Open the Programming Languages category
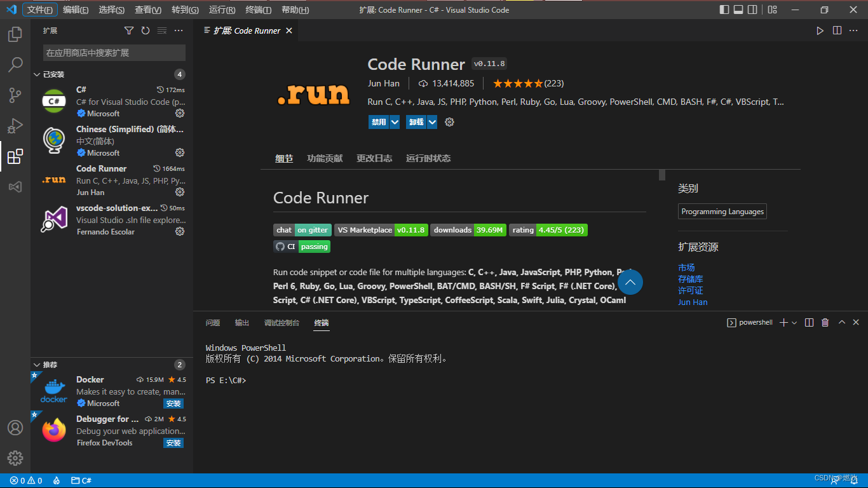The width and height of the screenshot is (868, 488). click(722, 212)
